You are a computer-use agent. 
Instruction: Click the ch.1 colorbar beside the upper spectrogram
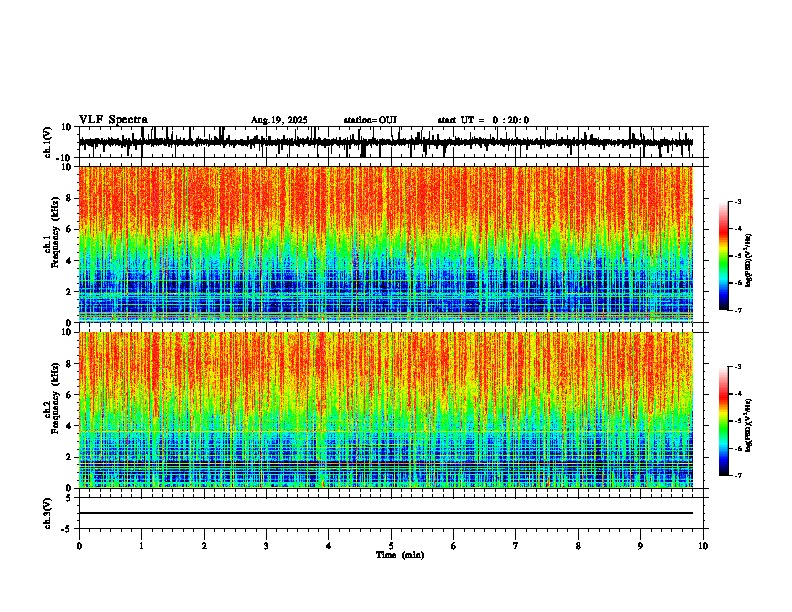tap(723, 256)
